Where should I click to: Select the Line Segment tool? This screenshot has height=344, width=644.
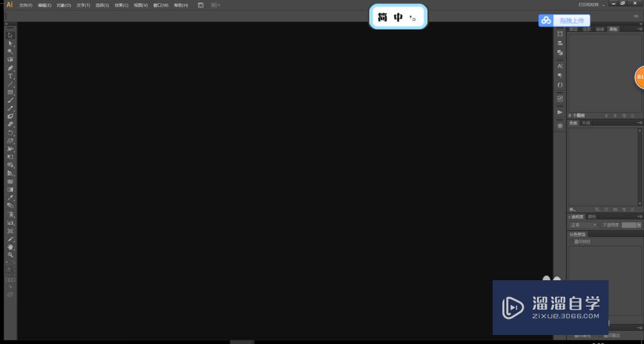[11, 84]
